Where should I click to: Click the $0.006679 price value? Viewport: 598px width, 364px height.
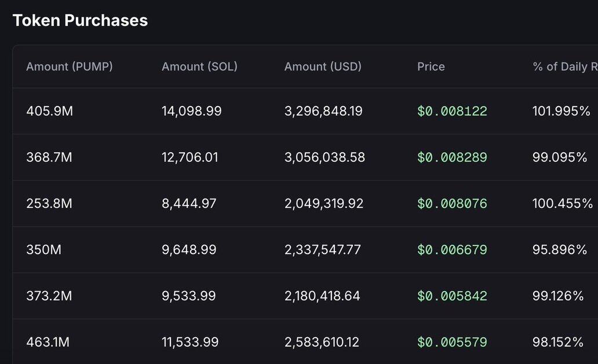pyautogui.click(x=452, y=250)
